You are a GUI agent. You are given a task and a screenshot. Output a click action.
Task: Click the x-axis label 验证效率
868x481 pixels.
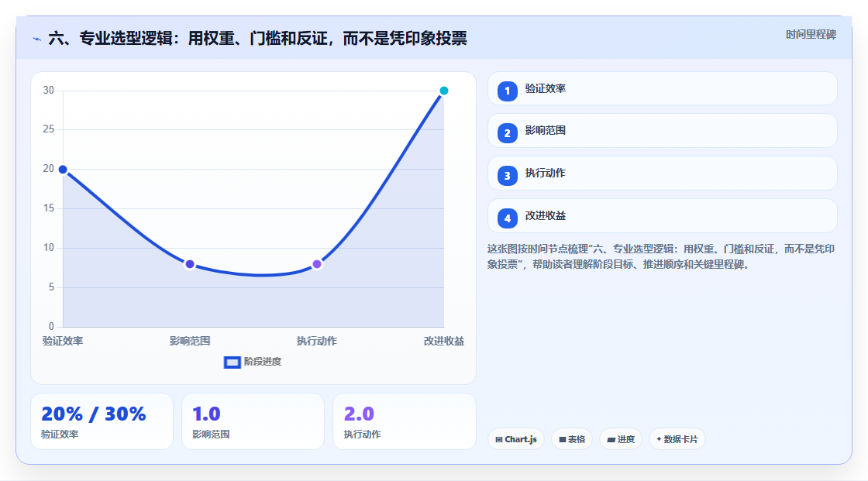tap(63, 341)
